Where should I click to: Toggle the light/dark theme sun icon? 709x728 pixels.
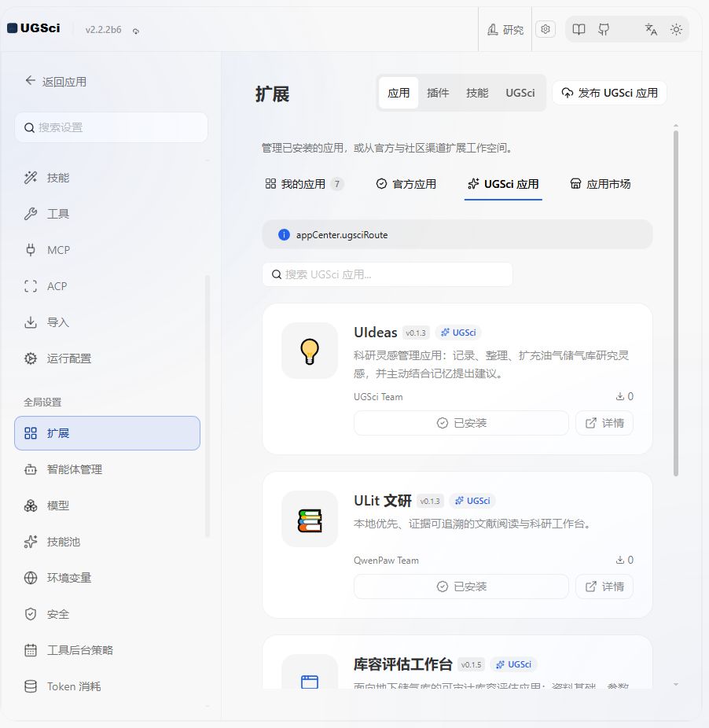(676, 30)
